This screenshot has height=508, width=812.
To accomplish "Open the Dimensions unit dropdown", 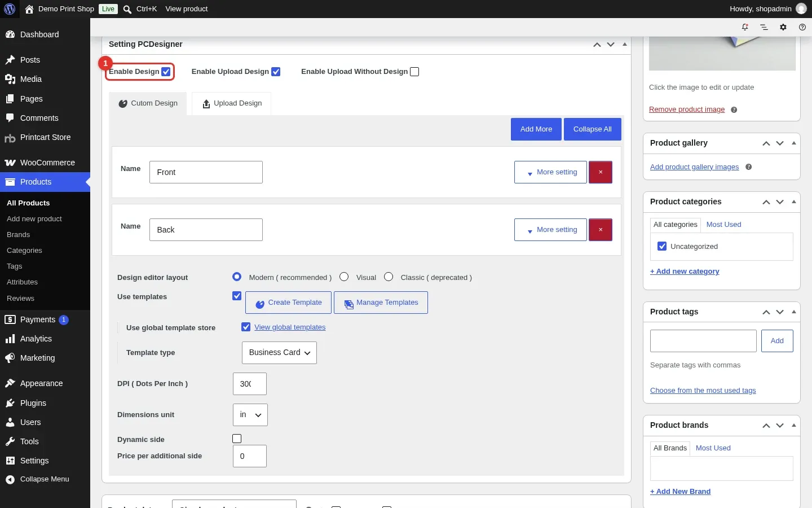I will point(250,415).
